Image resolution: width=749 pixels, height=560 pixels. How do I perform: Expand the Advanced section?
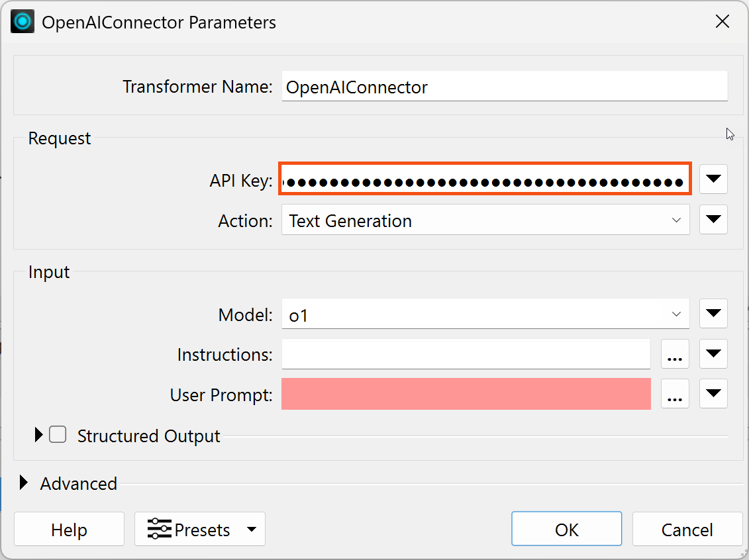(x=23, y=483)
